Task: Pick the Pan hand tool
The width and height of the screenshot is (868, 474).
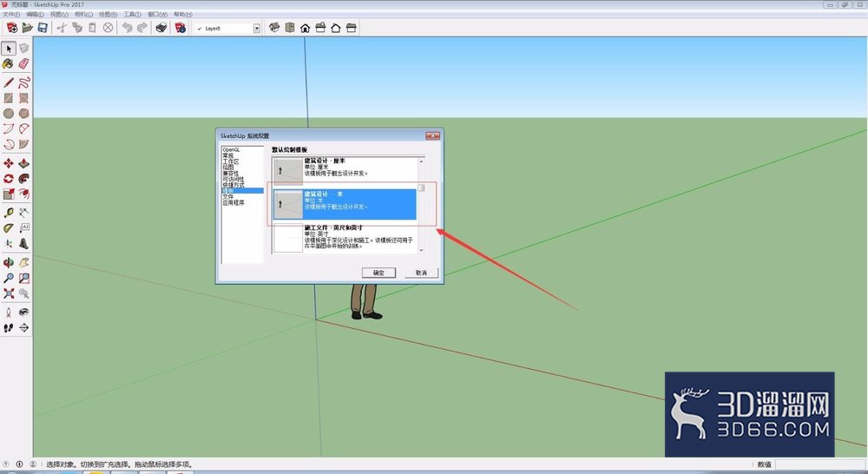Action: pyautogui.click(x=23, y=262)
